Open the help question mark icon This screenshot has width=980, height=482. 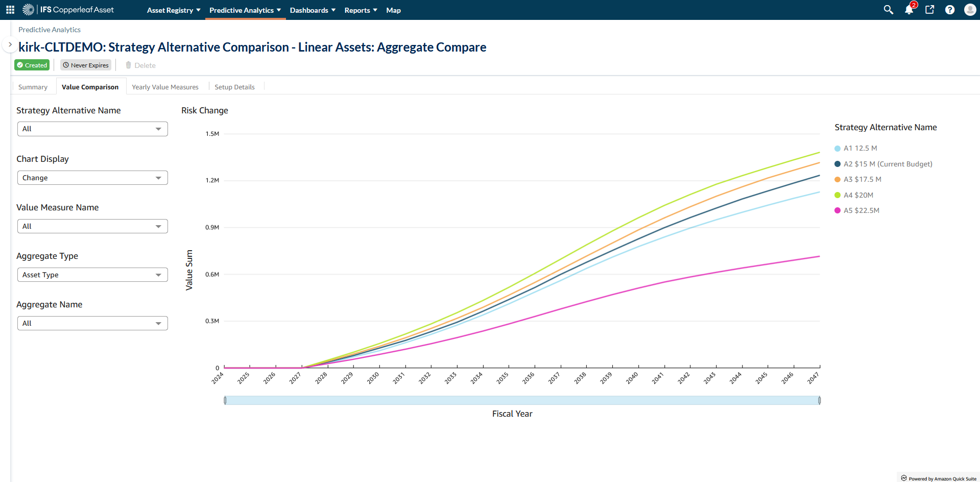tap(950, 10)
